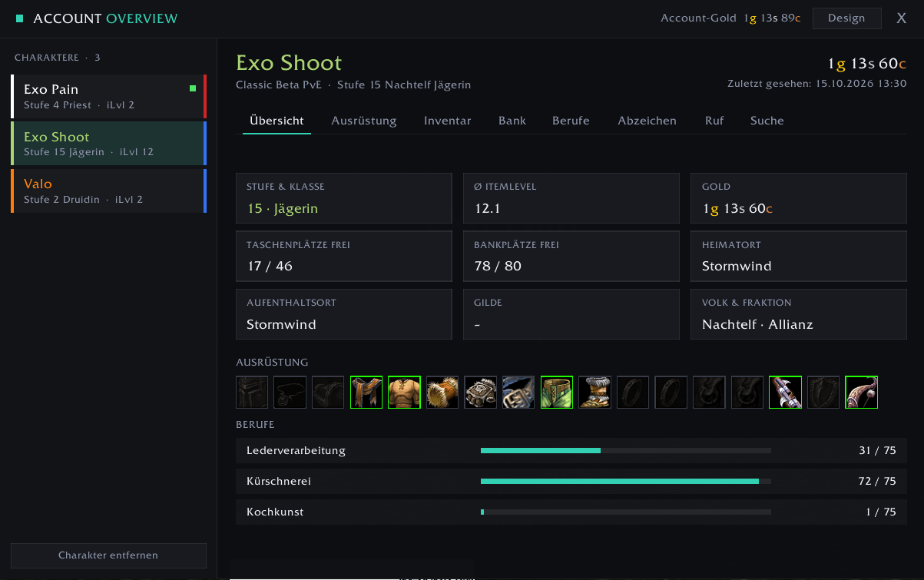Click the Charakter entfernen button
Image resolution: width=924 pixels, height=580 pixels.
click(x=108, y=555)
